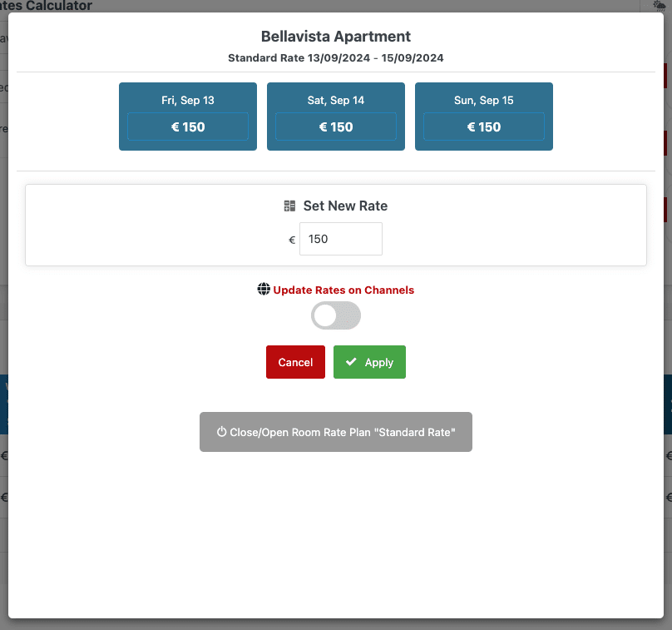672x630 pixels.
Task: Click the euro symbol beside the rate input
Action: click(292, 240)
